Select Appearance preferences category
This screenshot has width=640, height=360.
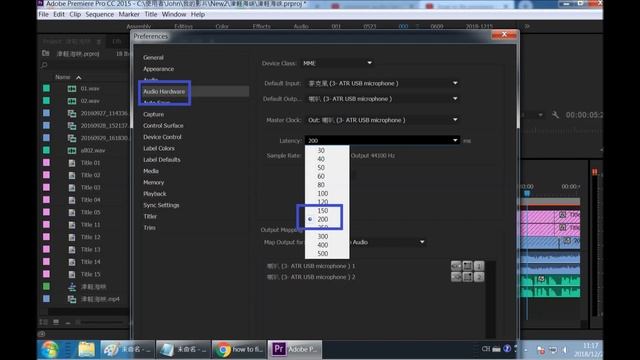(158, 69)
